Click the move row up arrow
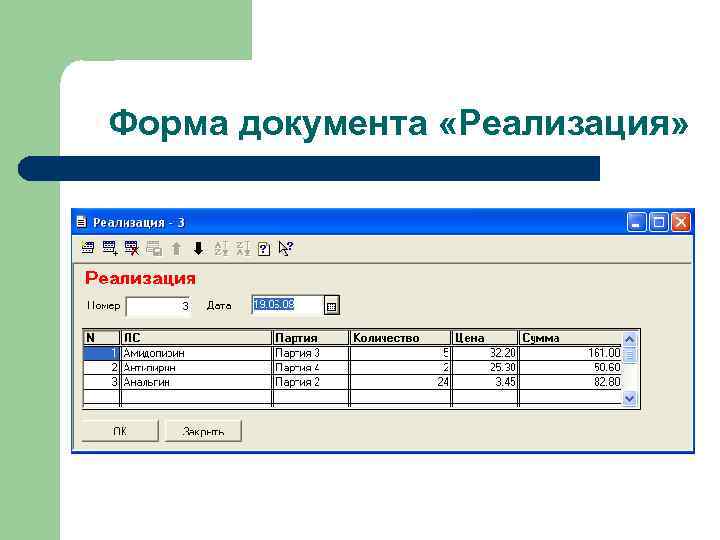Viewport: 720px width, 540px height. pos(176,248)
